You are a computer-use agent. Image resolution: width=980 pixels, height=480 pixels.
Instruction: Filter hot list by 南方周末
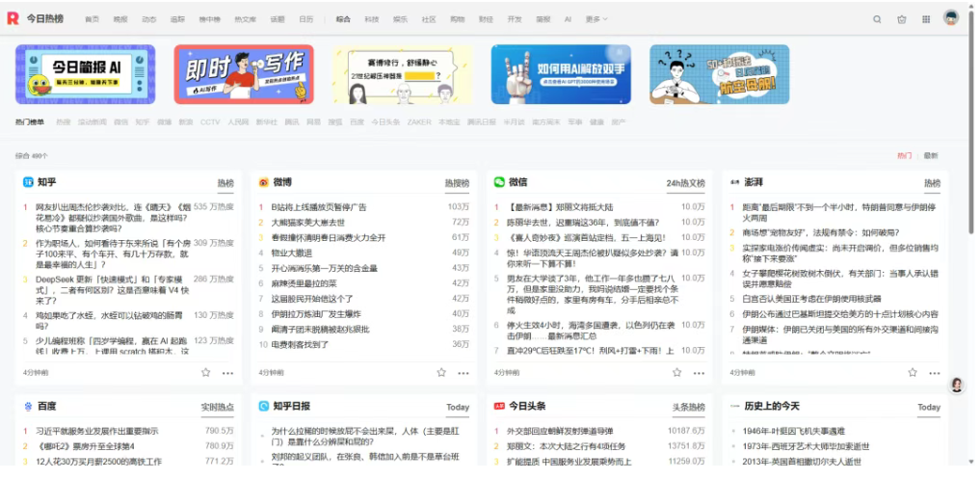545,121
